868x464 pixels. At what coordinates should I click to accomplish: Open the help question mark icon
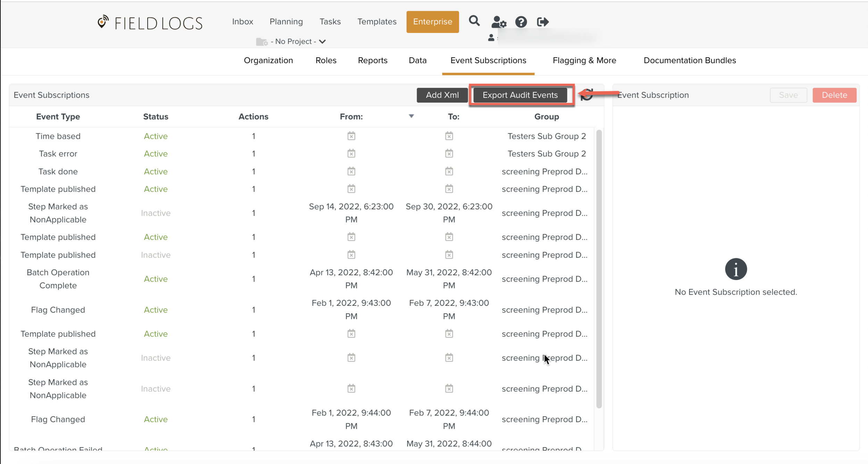(x=521, y=22)
